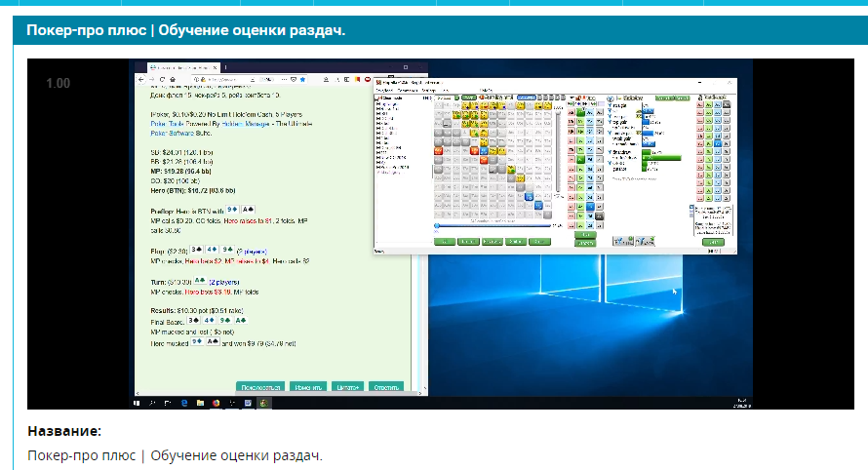Click the blue page header title text

(x=186, y=30)
